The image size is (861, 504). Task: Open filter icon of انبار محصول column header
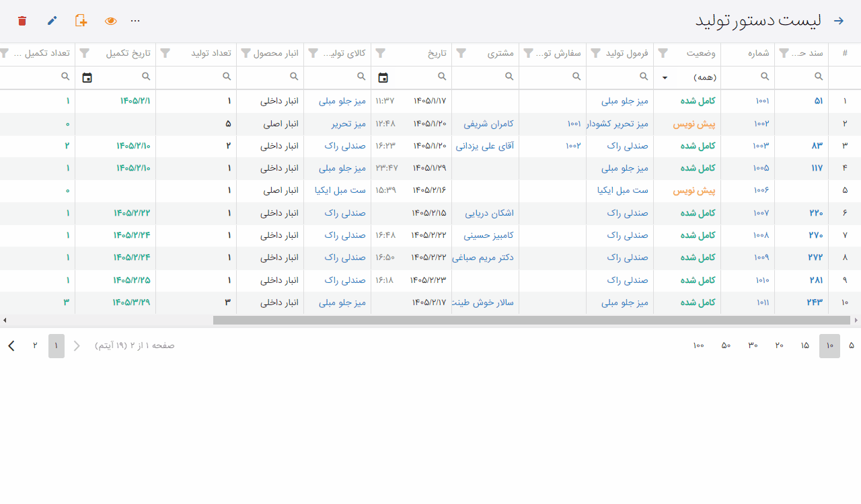246,53
